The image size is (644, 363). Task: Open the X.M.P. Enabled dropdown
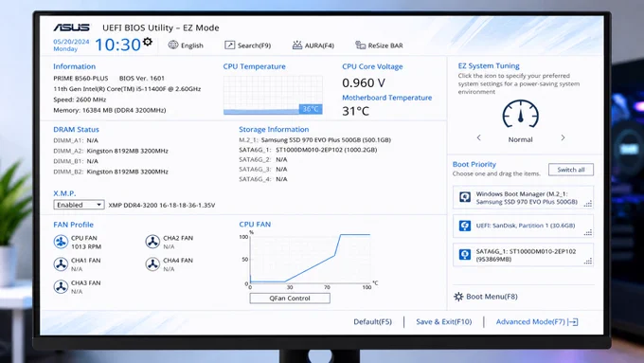click(x=79, y=205)
